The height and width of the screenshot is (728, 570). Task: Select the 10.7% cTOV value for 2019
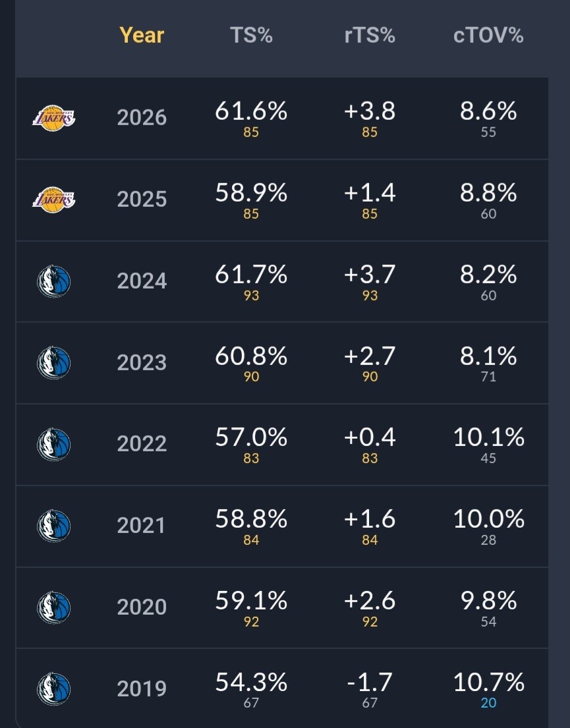(x=489, y=682)
